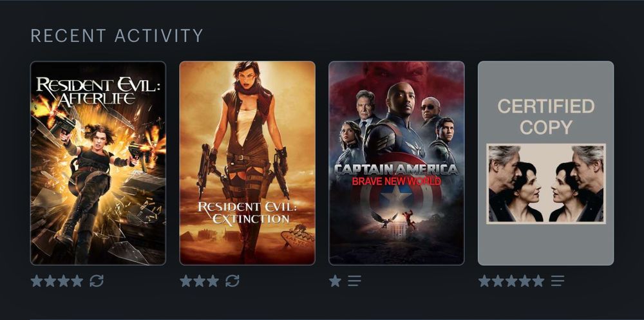The image size is (644, 320).
Task: Click Brave New World red title on poster
Action: tap(396, 181)
